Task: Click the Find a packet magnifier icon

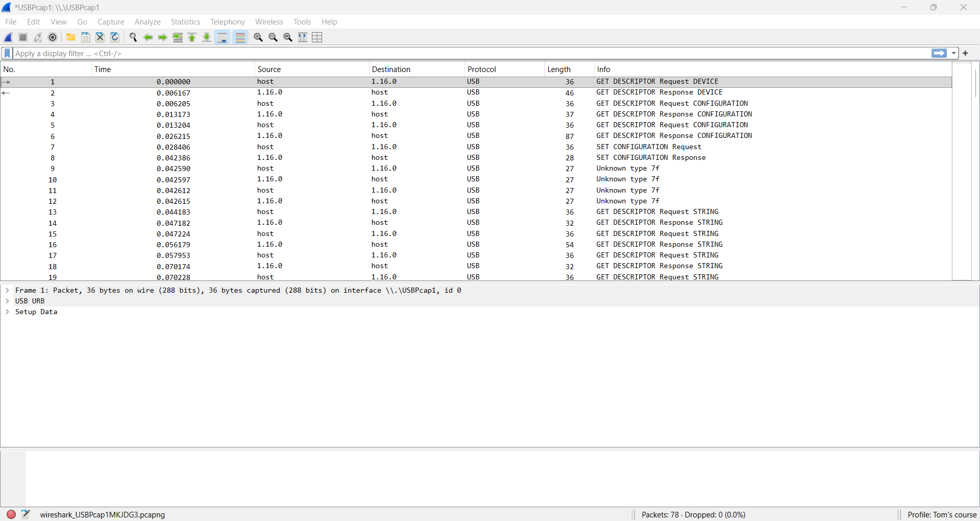Action: click(x=133, y=37)
